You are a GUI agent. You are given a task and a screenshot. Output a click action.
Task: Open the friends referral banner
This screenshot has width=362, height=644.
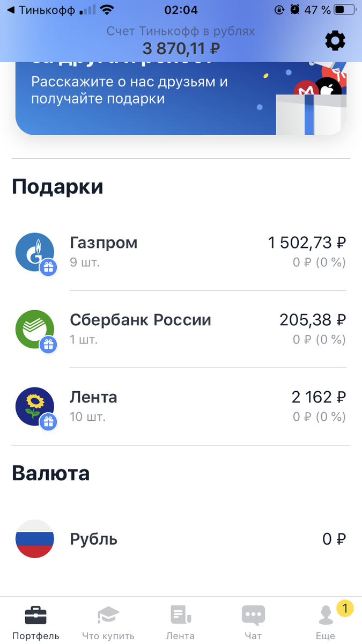click(x=181, y=97)
